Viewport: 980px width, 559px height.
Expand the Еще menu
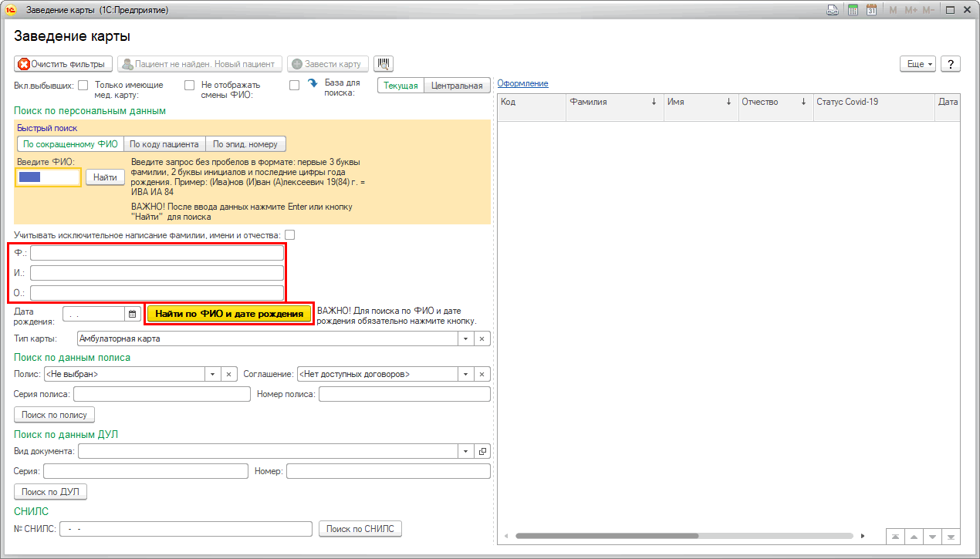tap(917, 64)
